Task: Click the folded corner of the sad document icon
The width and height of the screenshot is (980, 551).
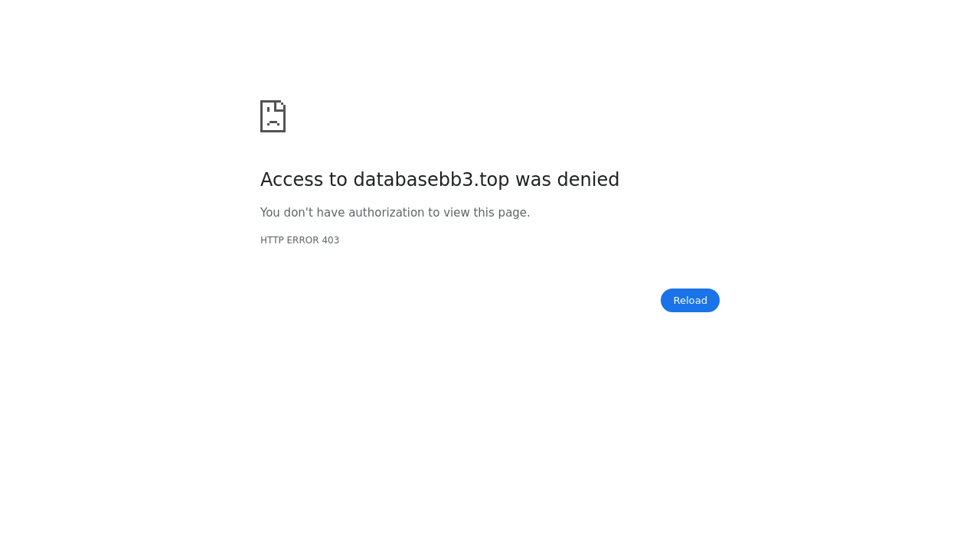Action: coord(280,106)
